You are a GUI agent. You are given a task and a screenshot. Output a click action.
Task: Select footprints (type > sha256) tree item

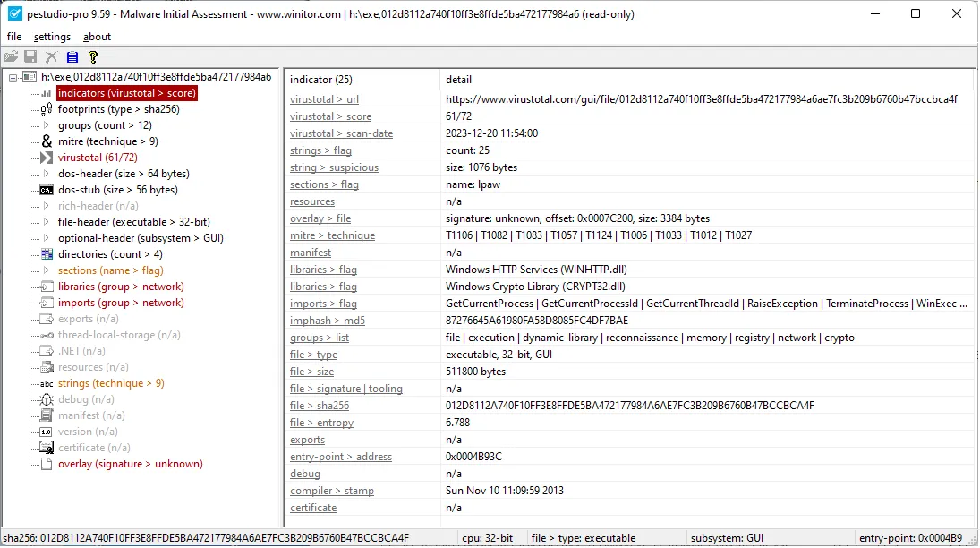pyautogui.click(x=119, y=109)
